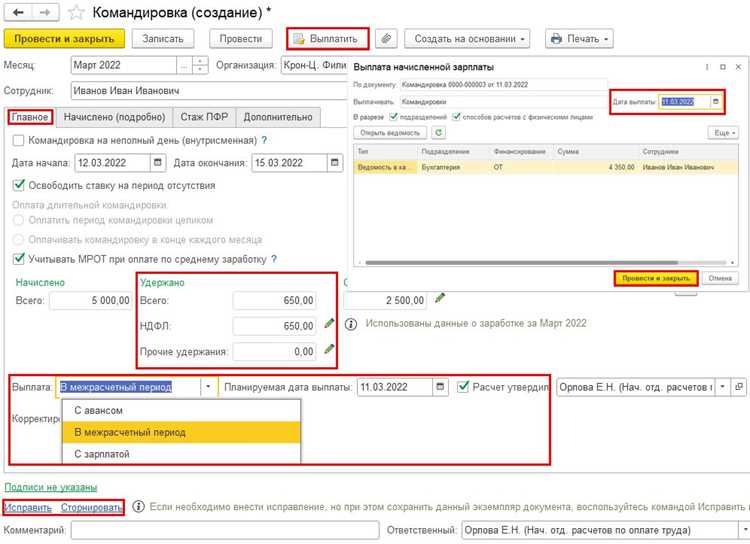Edit Прочие удержания with pencil icon
This screenshot has height=544, width=750.
tap(329, 349)
